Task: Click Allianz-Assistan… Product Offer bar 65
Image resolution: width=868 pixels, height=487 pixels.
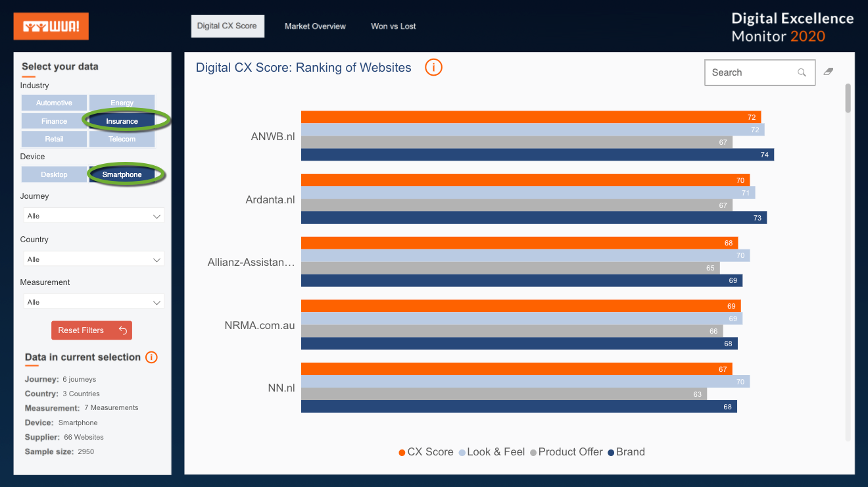Action: click(x=510, y=268)
